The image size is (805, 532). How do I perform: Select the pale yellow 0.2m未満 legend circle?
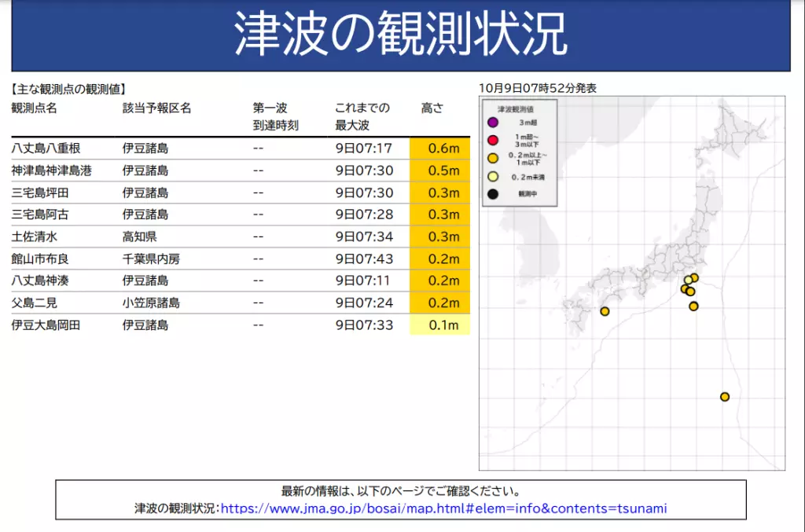point(493,176)
